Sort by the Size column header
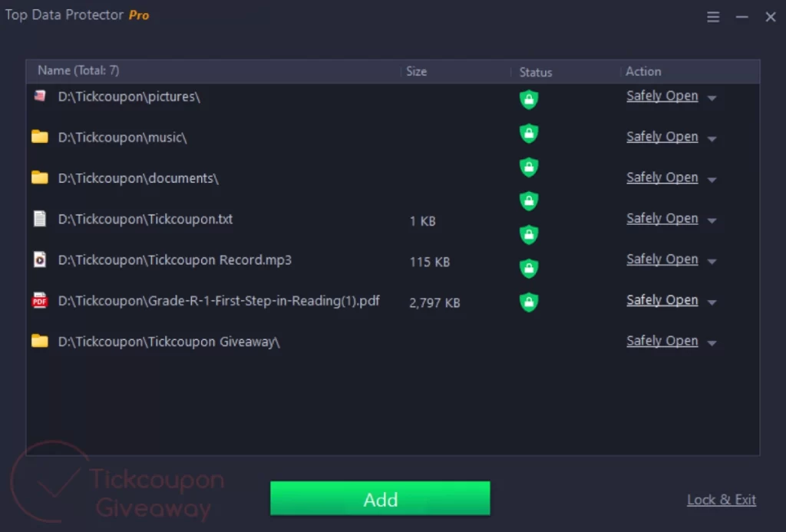Viewport: 786px width, 532px height. (x=417, y=71)
